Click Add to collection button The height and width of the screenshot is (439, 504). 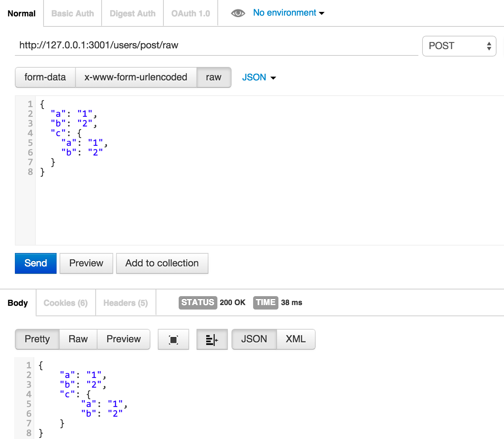[x=162, y=263]
